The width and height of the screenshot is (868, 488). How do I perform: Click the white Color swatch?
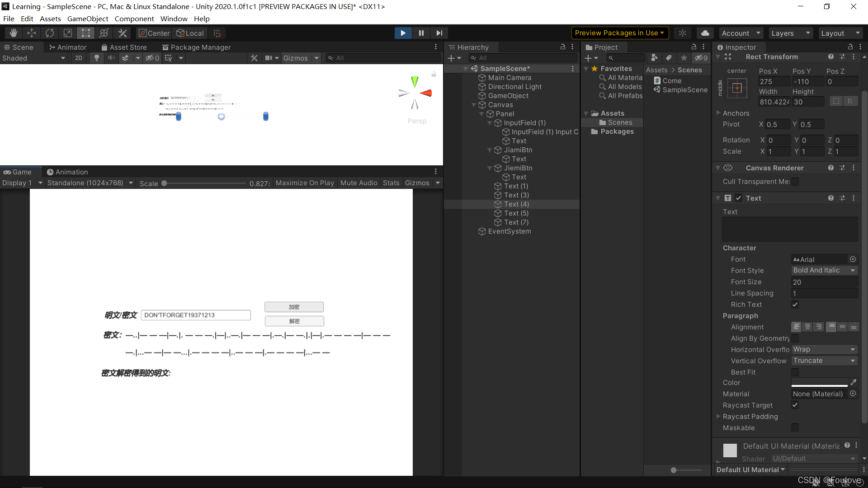pos(819,383)
